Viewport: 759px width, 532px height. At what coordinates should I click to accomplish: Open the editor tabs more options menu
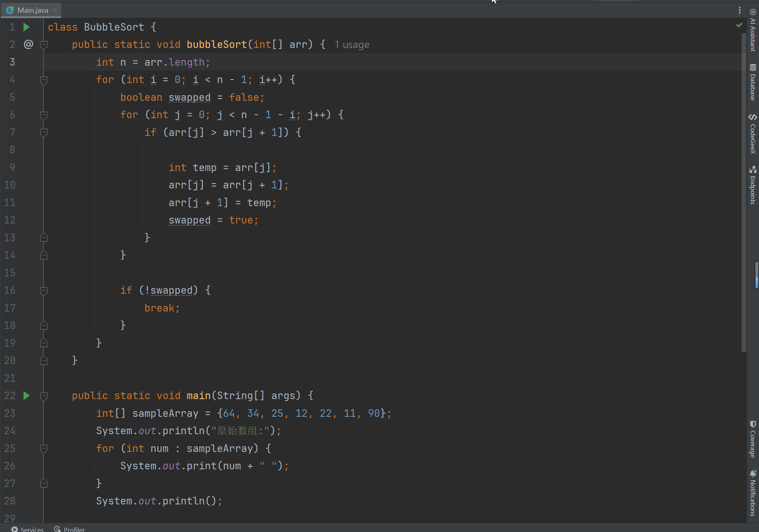739,10
